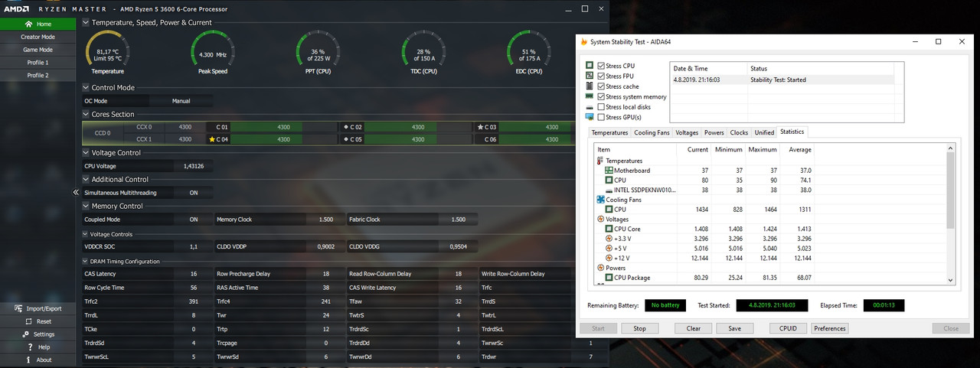Collapse Temperature, Speed, Power & Current section

coord(86,23)
